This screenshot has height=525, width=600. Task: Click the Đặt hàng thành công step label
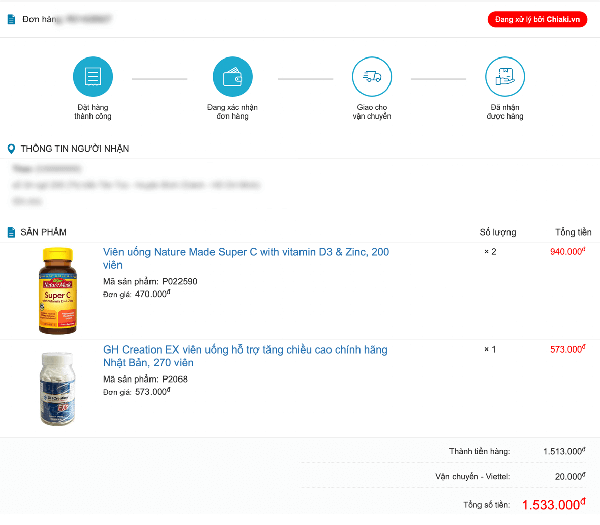click(93, 111)
